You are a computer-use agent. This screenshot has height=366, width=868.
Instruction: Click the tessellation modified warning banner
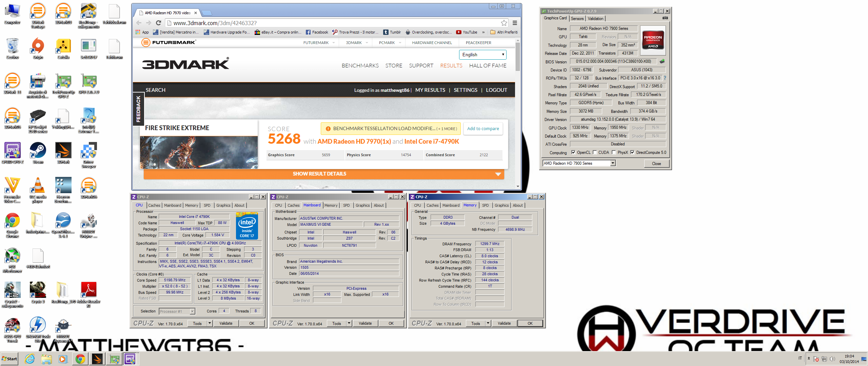click(x=391, y=129)
